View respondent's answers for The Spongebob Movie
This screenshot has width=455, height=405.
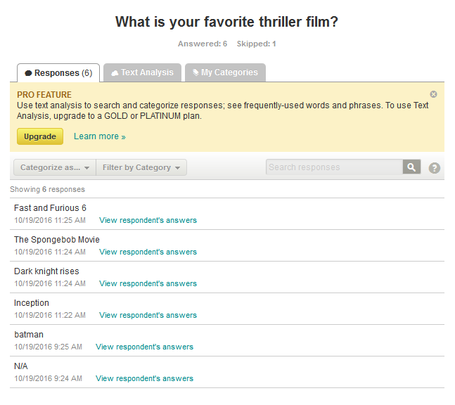tap(148, 252)
